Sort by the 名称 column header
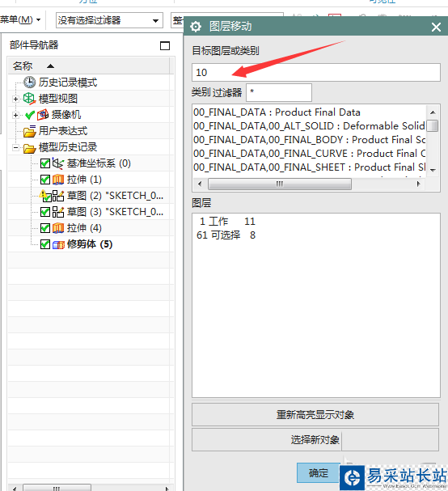This screenshot has width=448, height=491. [89, 66]
